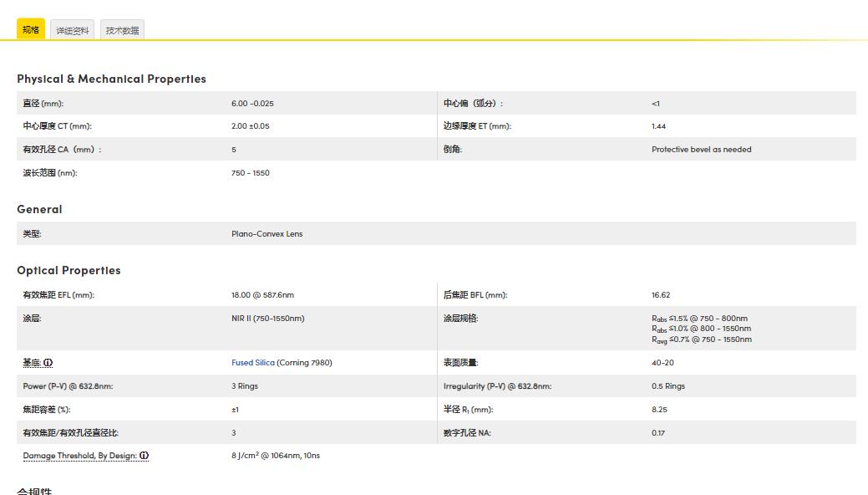Viewport: 868px width, 495px height.
Task: Click the Plano-Convex Lens type value
Action: 266,234
